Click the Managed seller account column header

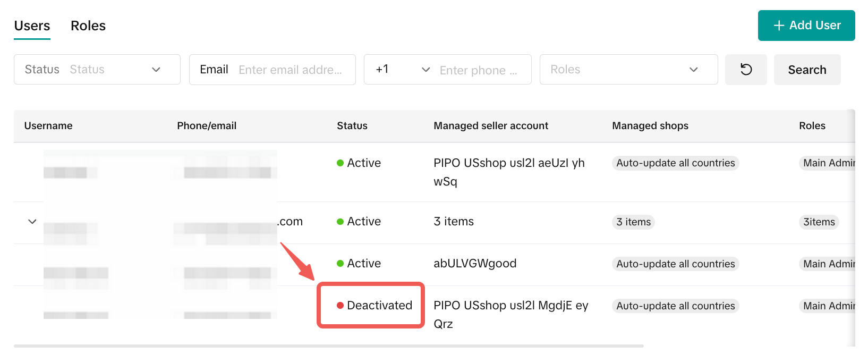click(x=491, y=126)
